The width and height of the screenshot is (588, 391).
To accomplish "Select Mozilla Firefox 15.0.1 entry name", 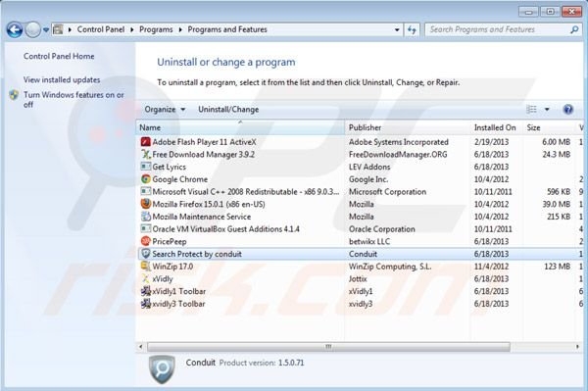I will [x=209, y=204].
